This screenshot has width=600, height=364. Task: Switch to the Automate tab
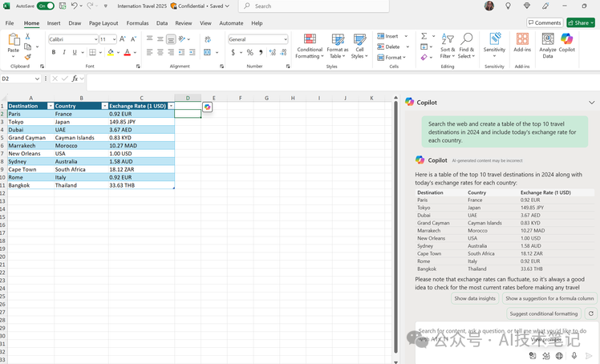(231, 23)
